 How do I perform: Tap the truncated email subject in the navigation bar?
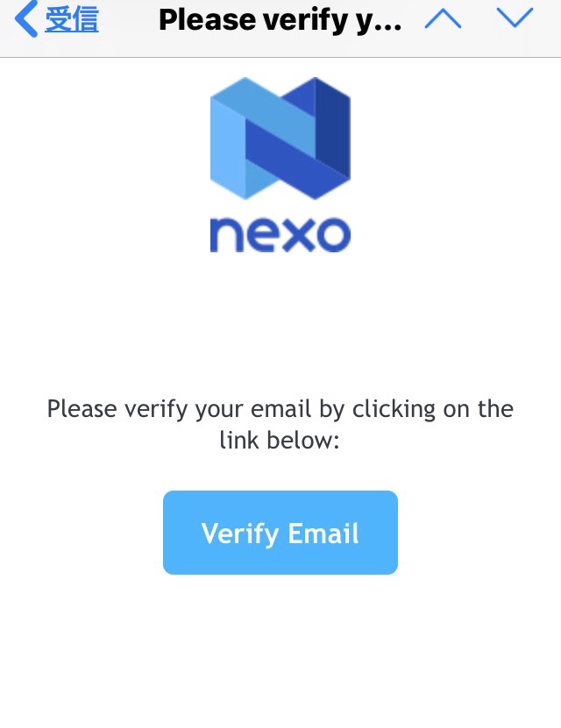point(280,20)
